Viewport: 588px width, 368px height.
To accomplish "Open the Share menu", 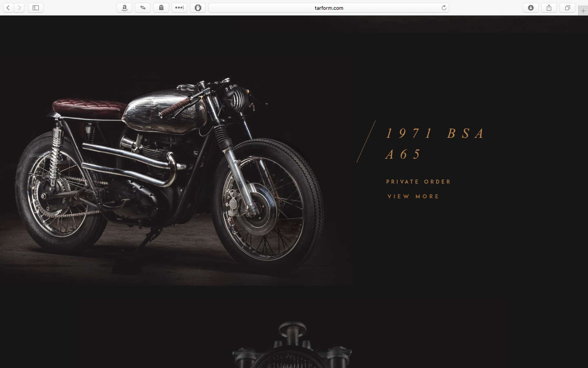I will [x=549, y=8].
